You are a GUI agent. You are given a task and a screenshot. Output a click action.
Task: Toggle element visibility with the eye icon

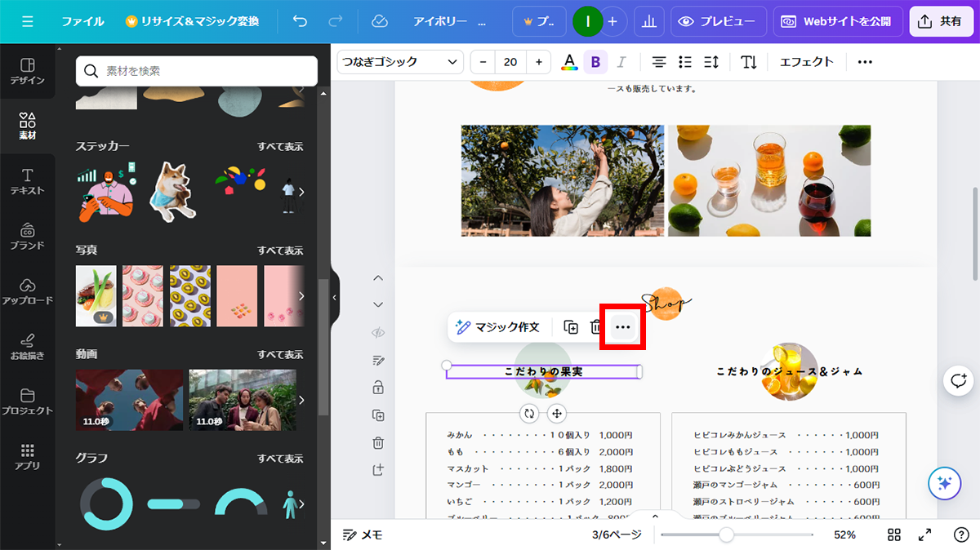coord(378,332)
